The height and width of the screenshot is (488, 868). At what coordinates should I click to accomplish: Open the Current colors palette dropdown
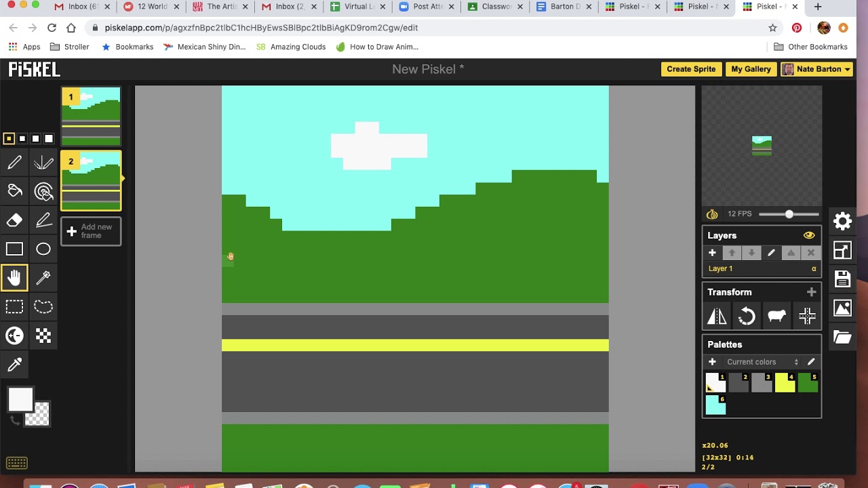[762, 362]
